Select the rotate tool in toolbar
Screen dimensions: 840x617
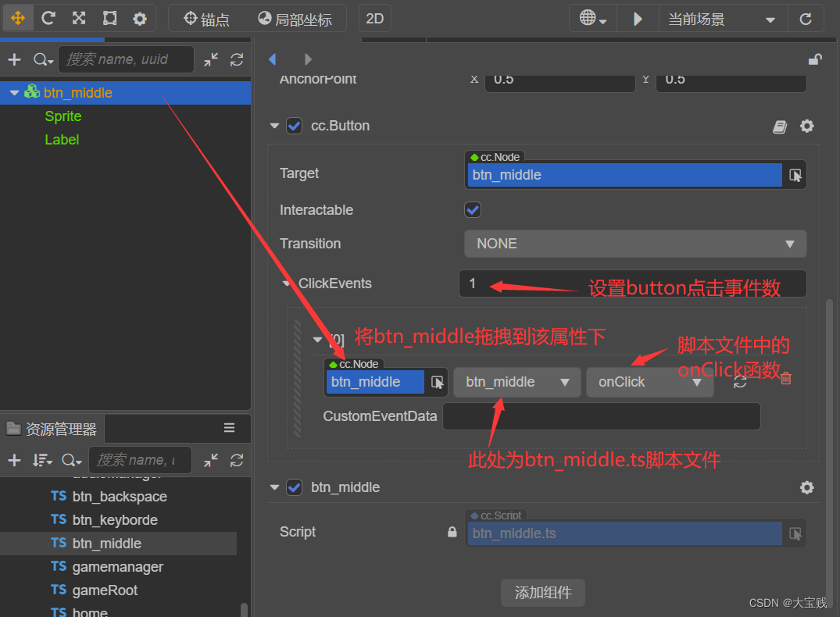pos(48,18)
